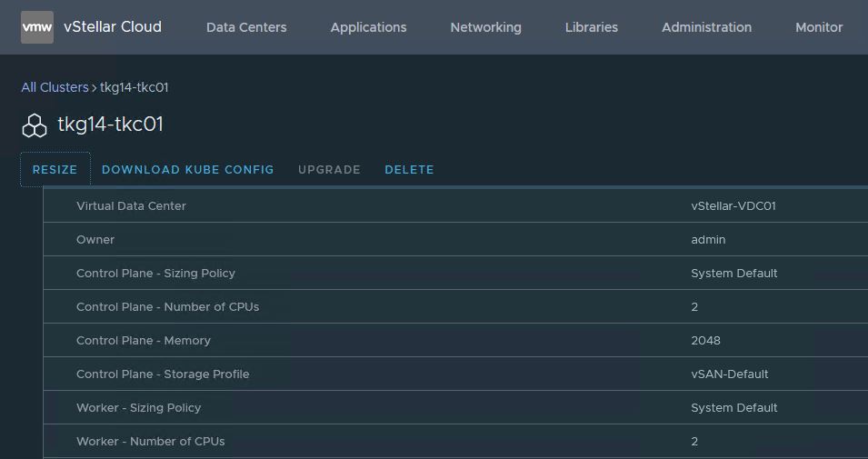The height and width of the screenshot is (459, 868).
Task: Open the Applications menu
Action: 368,27
